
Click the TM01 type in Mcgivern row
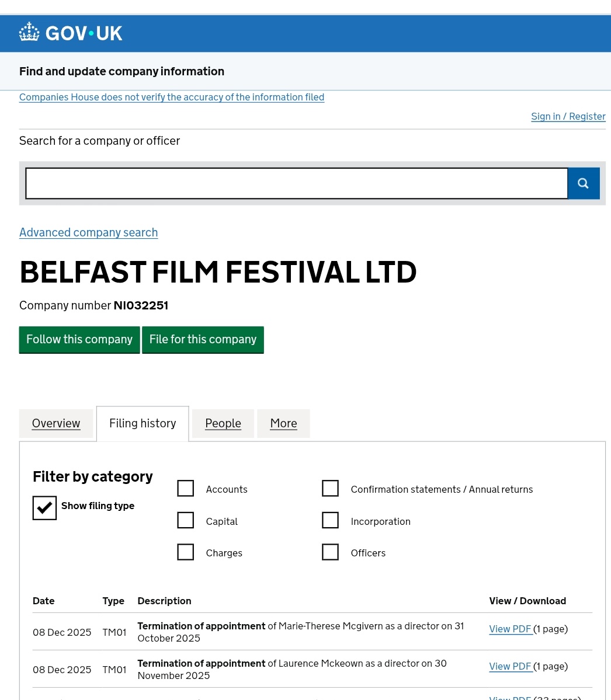pos(114,633)
